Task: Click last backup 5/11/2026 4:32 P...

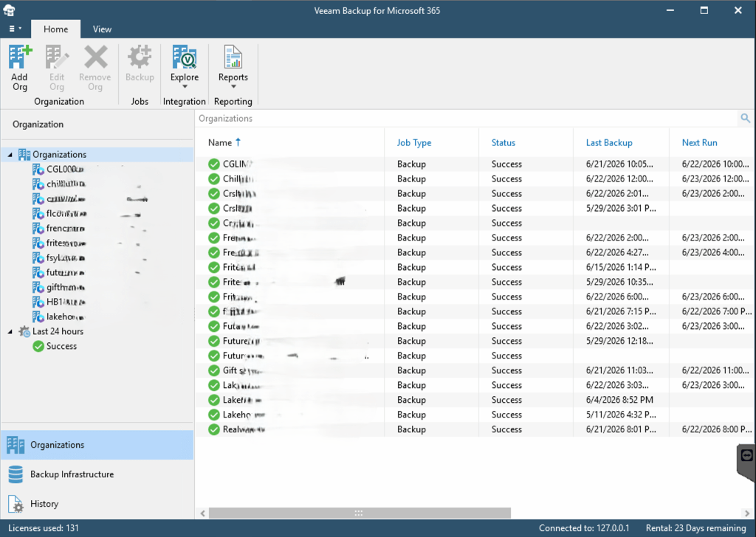Action: point(621,415)
